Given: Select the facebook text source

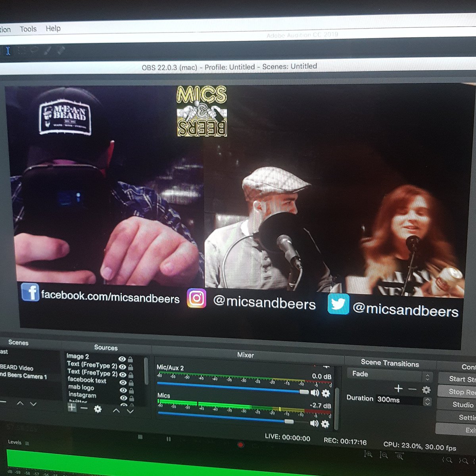Looking at the screenshot, I should 87,380.
